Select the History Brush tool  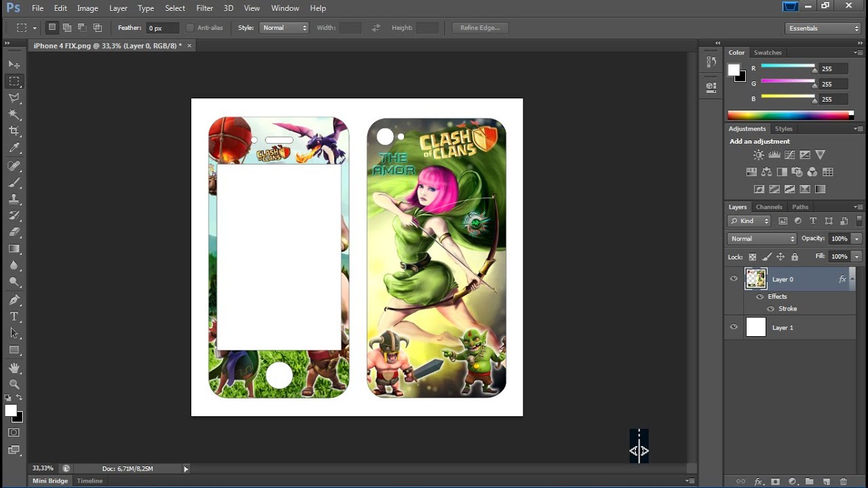pyautogui.click(x=14, y=216)
